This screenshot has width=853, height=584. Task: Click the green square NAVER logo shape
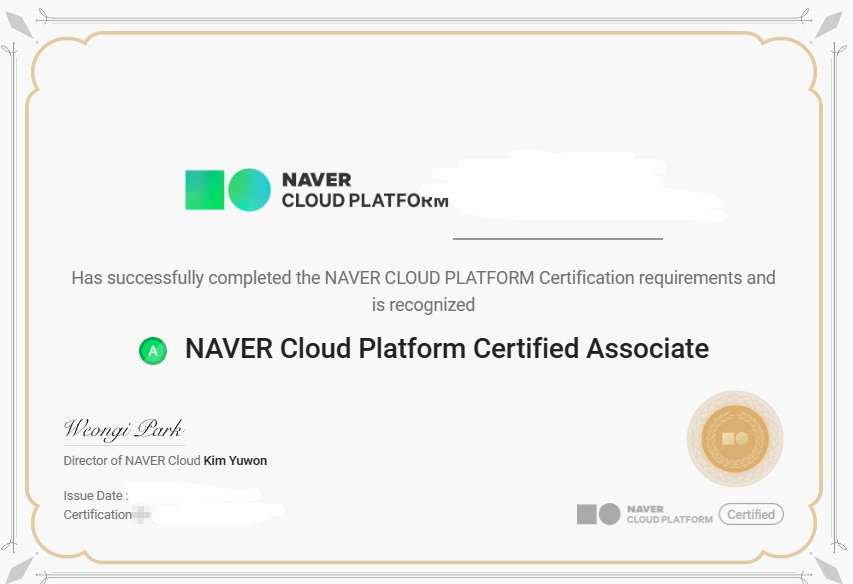coord(205,190)
